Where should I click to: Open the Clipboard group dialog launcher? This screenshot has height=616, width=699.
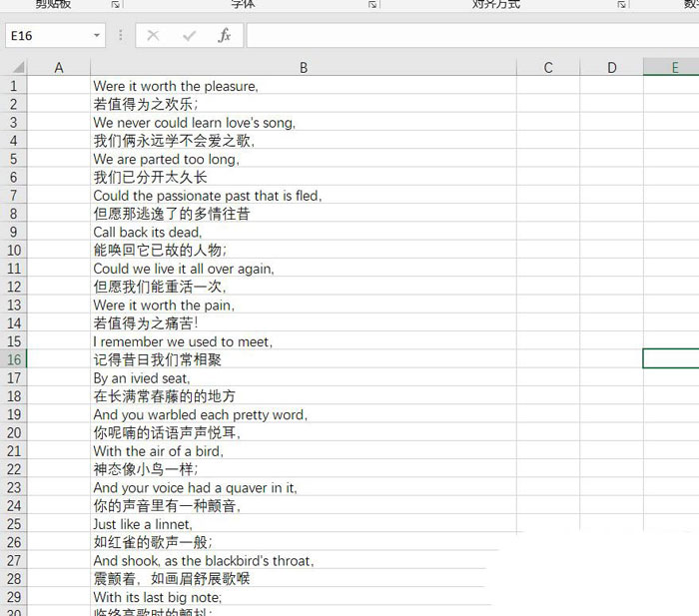[x=116, y=5]
